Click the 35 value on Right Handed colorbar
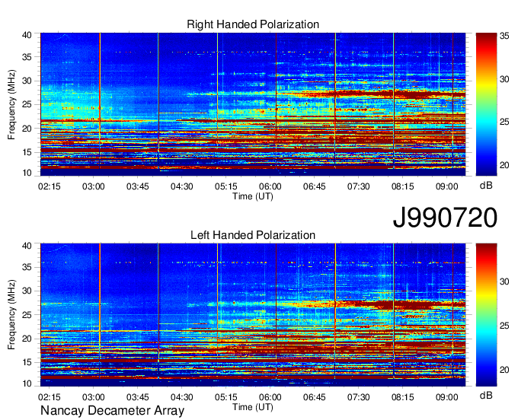 pos(504,36)
